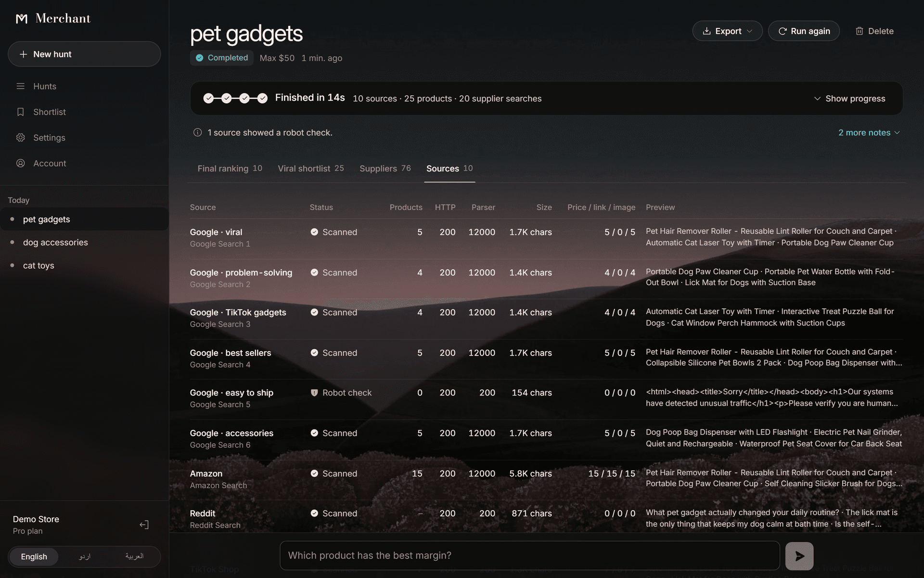The width and height of the screenshot is (924, 578).
Task: Click the last progress step checkmark
Action: click(262, 98)
